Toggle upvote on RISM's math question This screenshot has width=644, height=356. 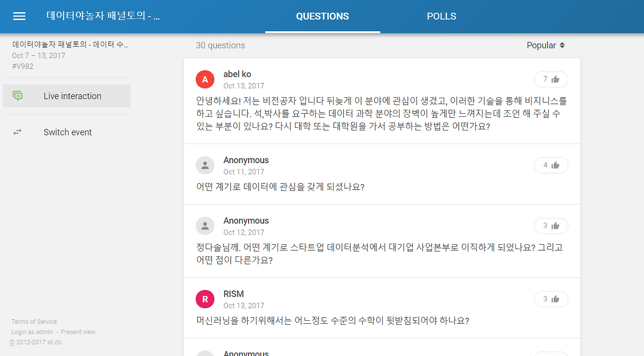pyautogui.click(x=551, y=299)
